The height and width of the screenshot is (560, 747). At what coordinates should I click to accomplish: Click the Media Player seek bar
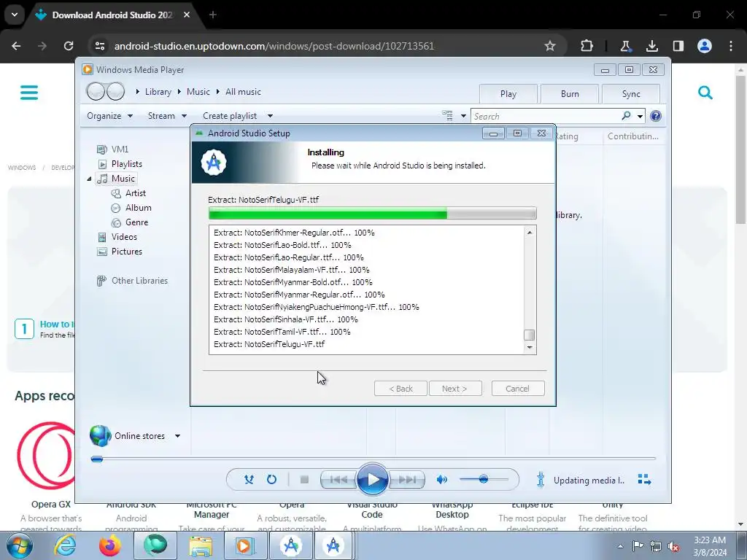click(373, 459)
